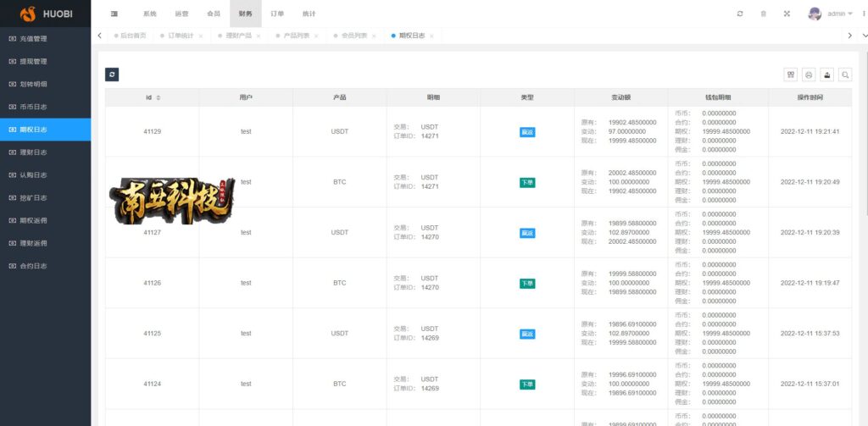Click the dark table refresh button

coord(112,75)
